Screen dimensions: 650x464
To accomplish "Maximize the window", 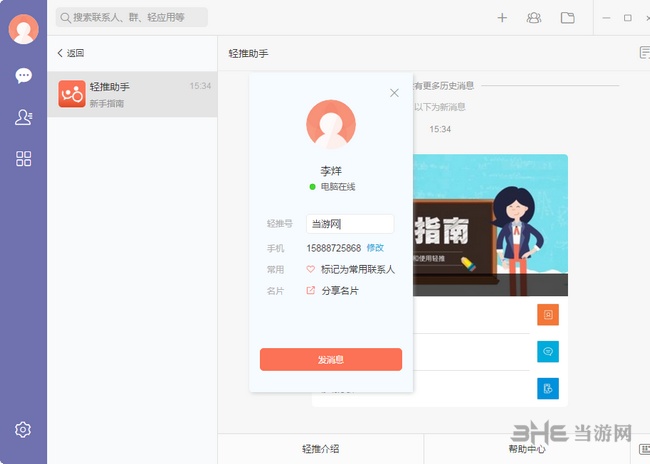I will coord(628,18).
